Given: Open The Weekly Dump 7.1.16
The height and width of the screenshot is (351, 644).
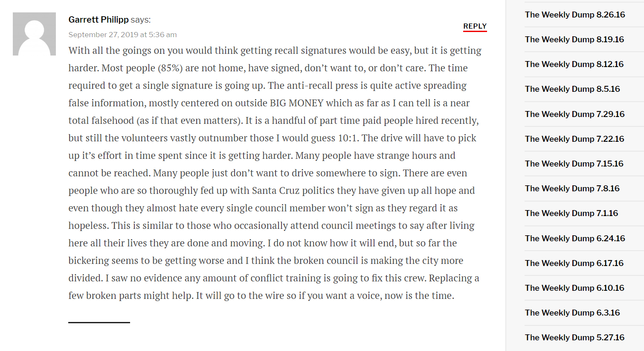Looking at the screenshot, I should (x=571, y=213).
